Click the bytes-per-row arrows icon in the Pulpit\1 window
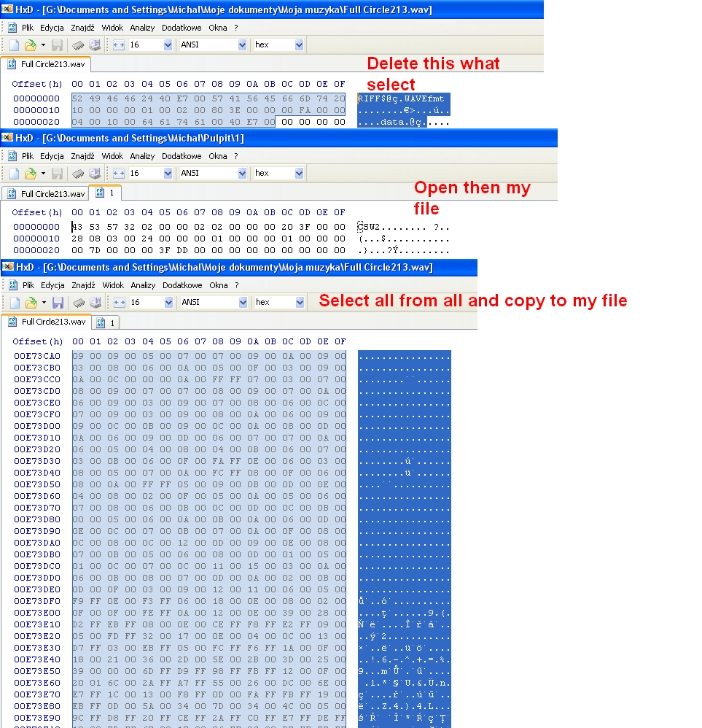The width and height of the screenshot is (702, 728). click(119, 174)
